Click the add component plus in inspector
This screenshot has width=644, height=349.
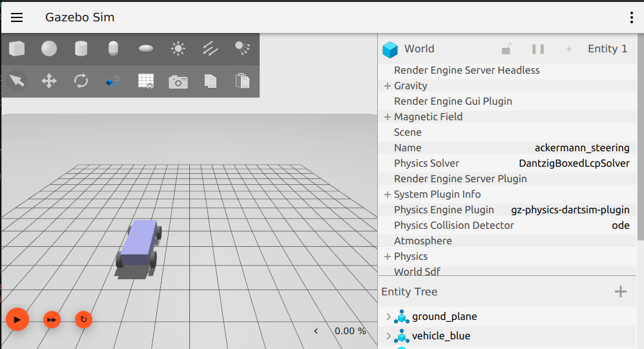pyautogui.click(x=569, y=49)
